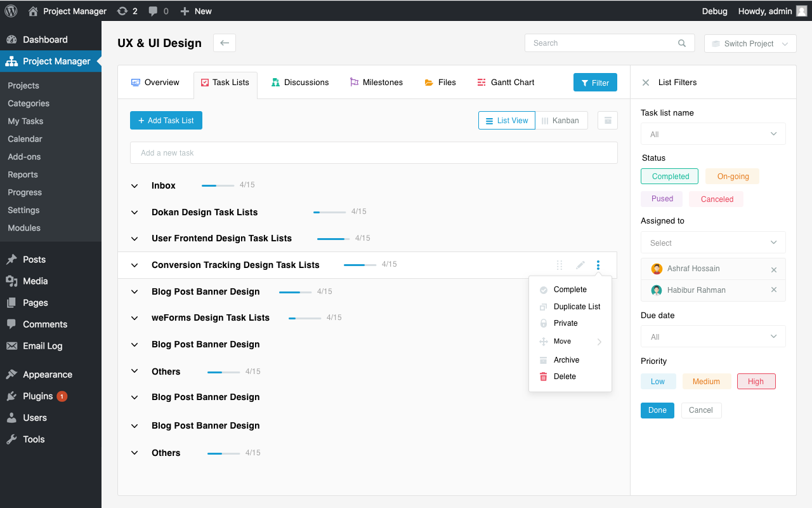Click the drag handle on Conversion Tracking row
The width and height of the screenshot is (812, 508).
(x=559, y=265)
